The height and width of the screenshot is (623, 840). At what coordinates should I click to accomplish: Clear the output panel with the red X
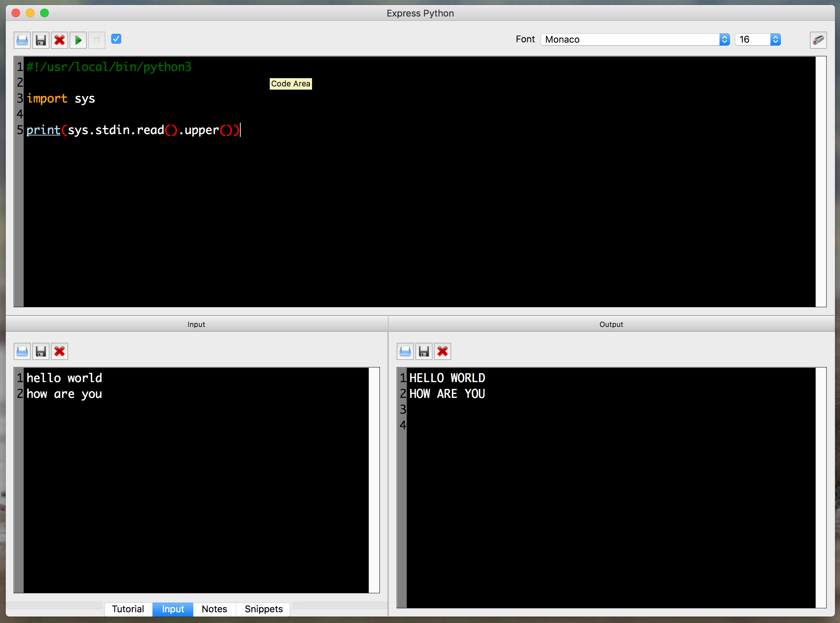442,351
